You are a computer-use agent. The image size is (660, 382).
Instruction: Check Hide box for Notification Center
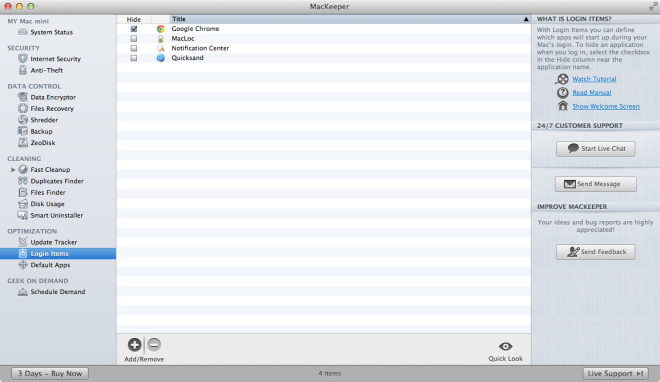click(134, 48)
